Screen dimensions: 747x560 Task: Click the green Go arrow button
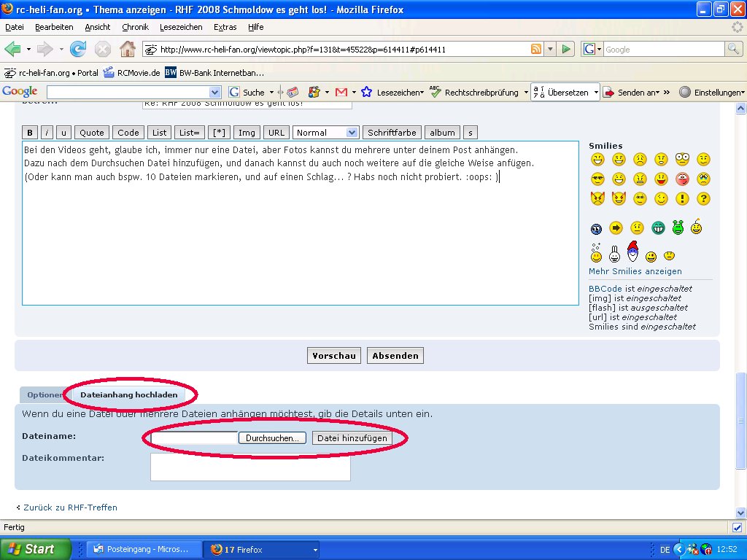[x=566, y=49]
